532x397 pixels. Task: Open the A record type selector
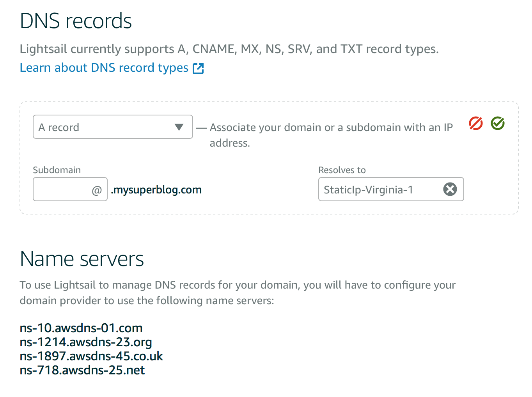coord(113,127)
